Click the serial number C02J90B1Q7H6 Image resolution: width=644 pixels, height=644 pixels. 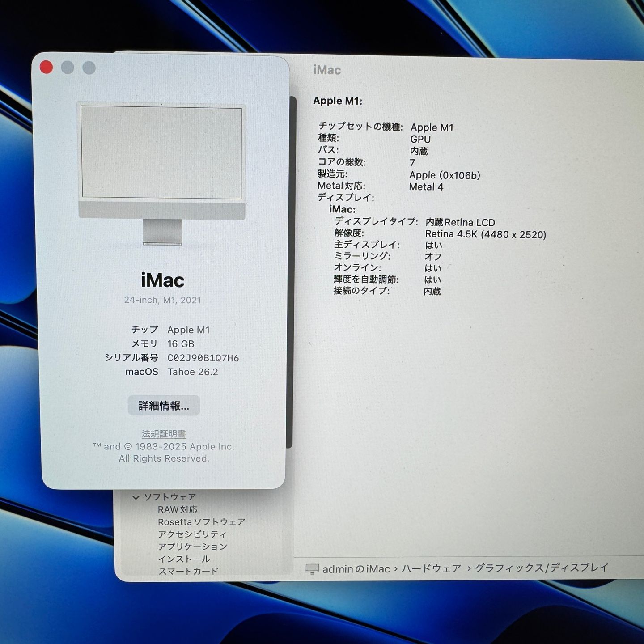pyautogui.click(x=203, y=358)
